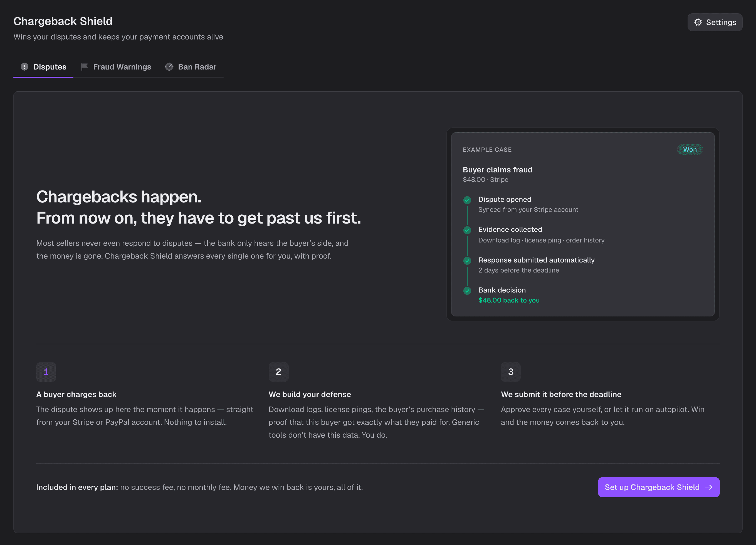Click the radar icon on Ban Radar
The height and width of the screenshot is (545, 756).
coord(169,67)
